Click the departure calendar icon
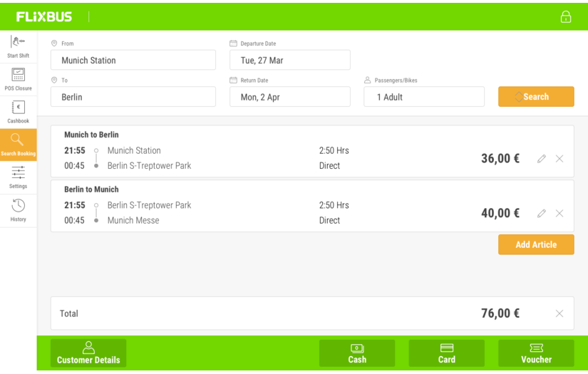Screen dimensions: 588x374 (x=233, y=43)
